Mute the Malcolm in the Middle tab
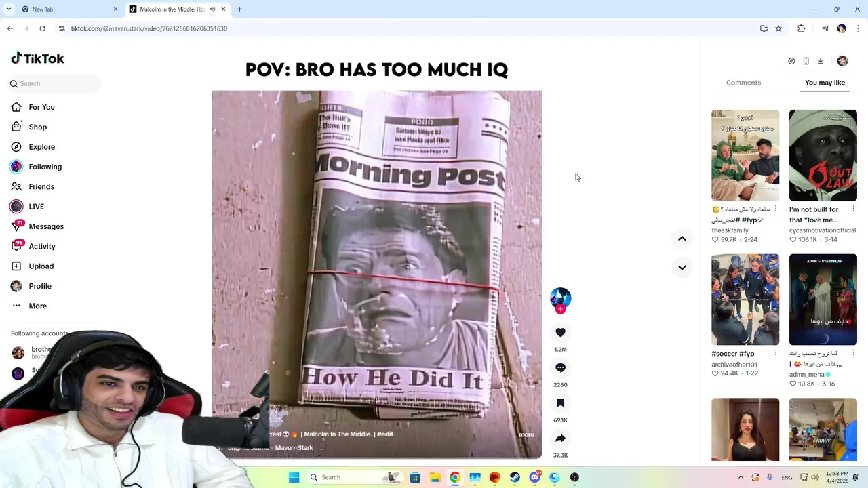 [212, 9]
